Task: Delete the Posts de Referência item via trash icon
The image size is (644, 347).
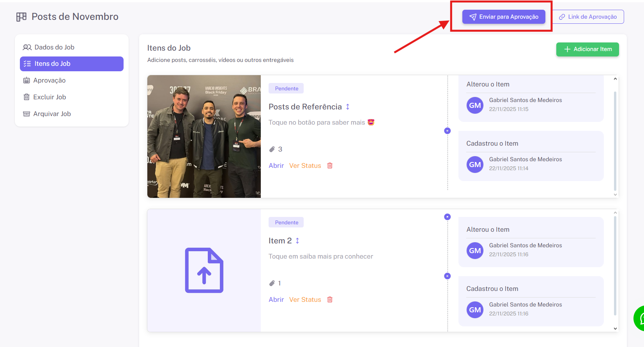Action: [x=330, y=166]
